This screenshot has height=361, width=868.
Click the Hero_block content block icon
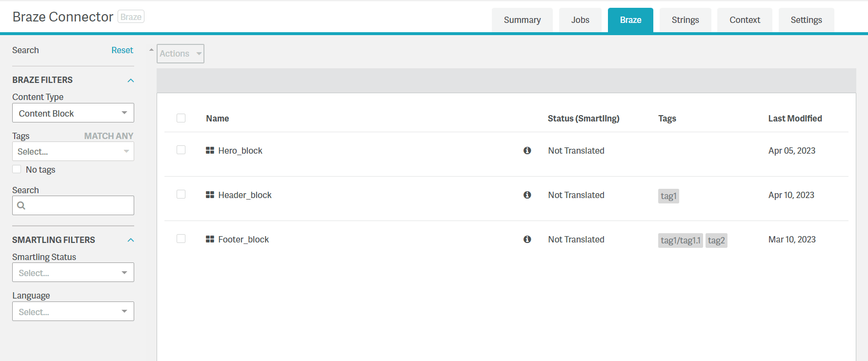click(x=210, y=151)
